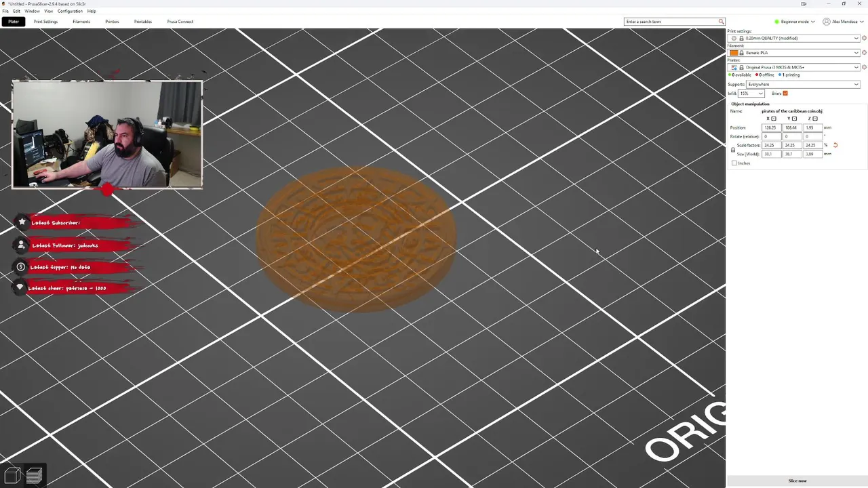Image resolution: width=868 pixels, height=488 pixels.
Task: Switch to 3D editor view cube icon
Action: [x=12, y=475]
